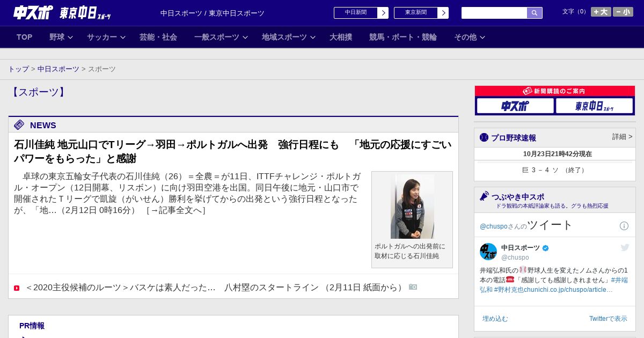Open 大相撲 navigation item
The width and height of the screenshot is (644, 338).
[x=341, y=37]
